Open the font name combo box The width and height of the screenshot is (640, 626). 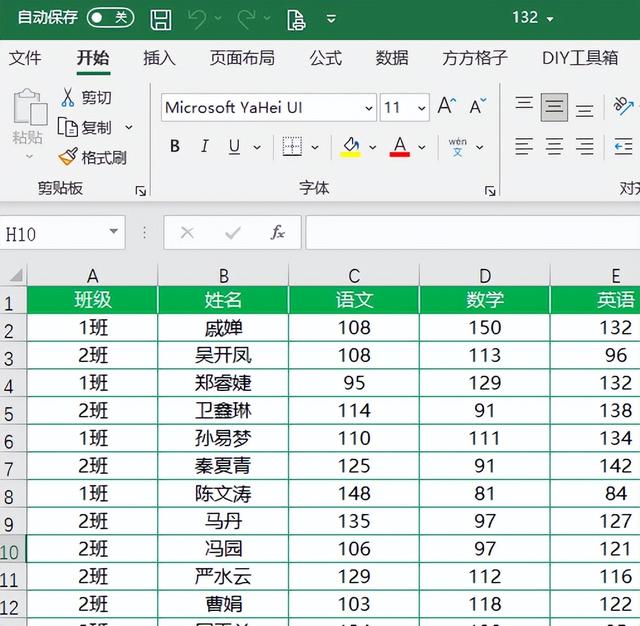(269, 108)
